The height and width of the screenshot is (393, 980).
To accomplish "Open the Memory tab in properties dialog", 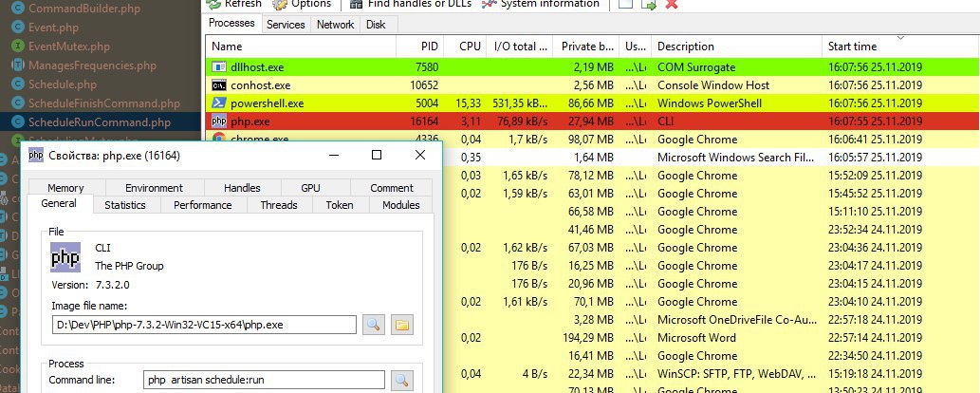I will (x=65, y=188).
